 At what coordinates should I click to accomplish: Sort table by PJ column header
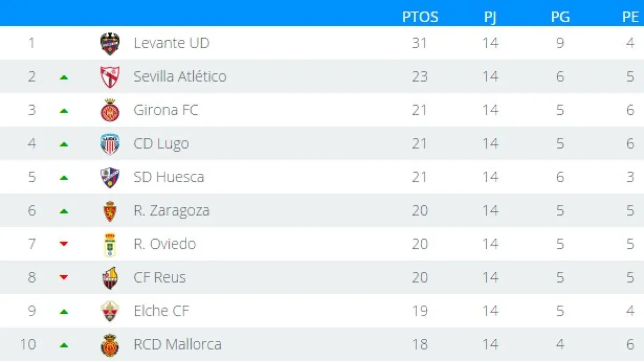point(490,17)
